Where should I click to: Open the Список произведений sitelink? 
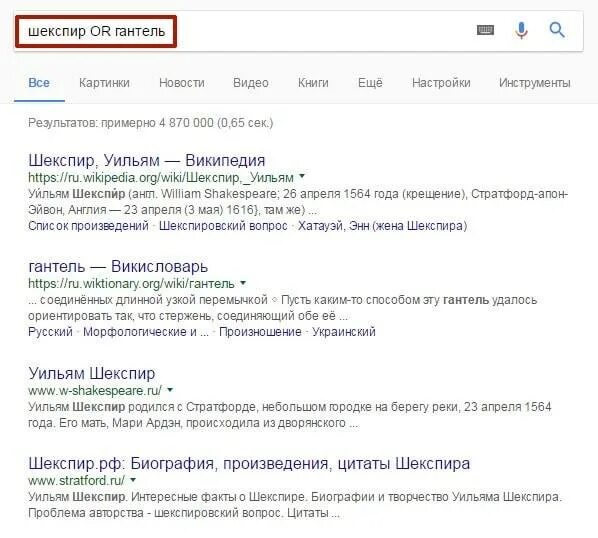[88, 226]
